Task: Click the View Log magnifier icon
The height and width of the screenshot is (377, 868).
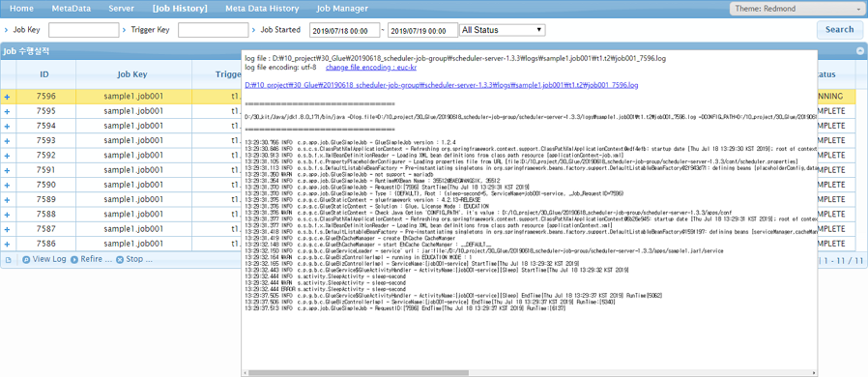Action: click(26, 260)
